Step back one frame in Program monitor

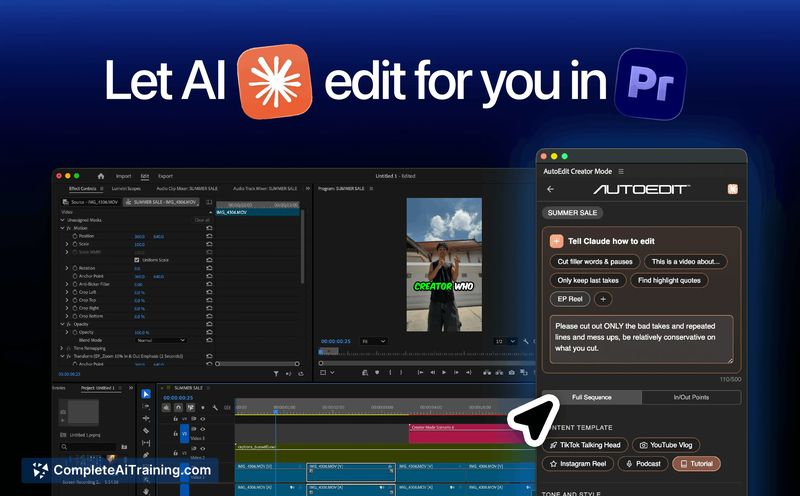tap(432, 373)
